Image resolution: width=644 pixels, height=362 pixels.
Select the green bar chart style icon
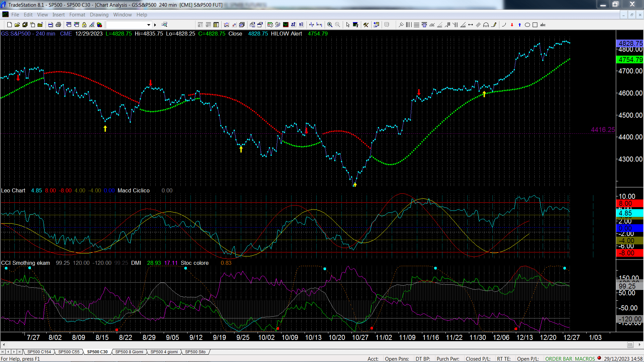[x=286, y=25]
